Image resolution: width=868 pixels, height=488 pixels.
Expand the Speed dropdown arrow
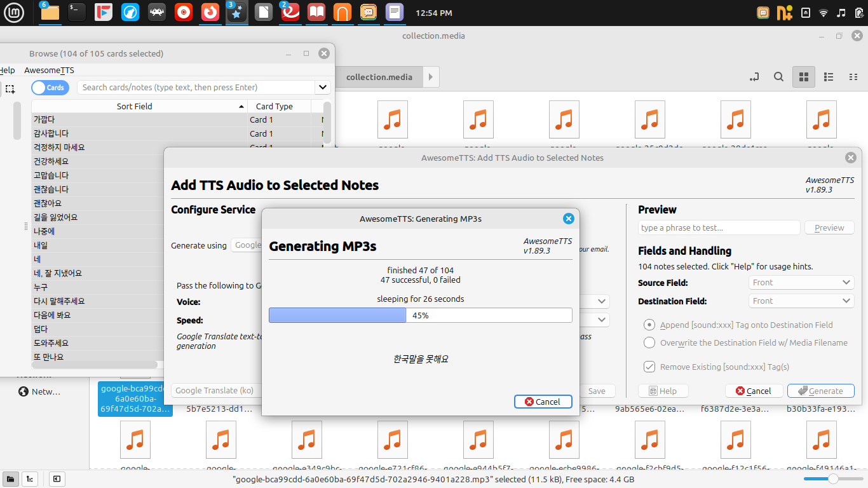coord(601,320)
